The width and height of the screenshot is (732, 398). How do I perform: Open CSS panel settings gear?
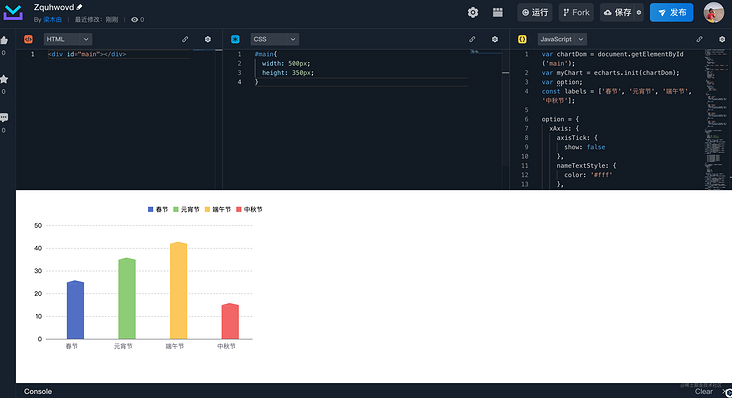pos(495,39)
